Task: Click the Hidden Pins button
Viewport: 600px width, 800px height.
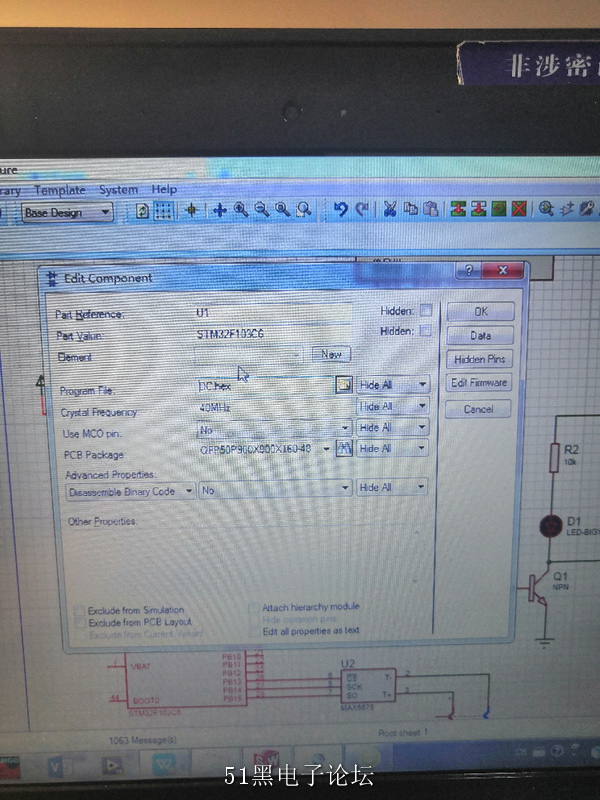Action: 479,360
